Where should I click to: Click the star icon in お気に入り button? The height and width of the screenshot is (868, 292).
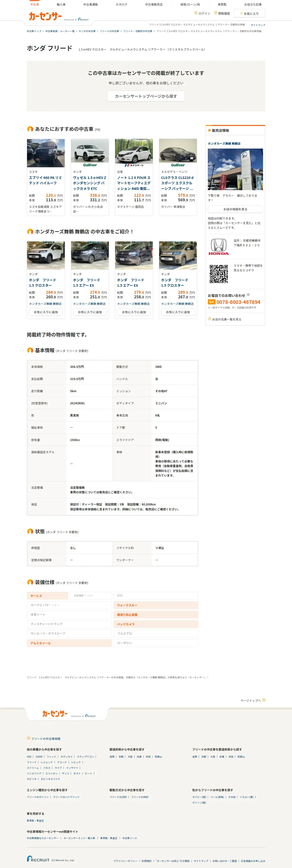point(241,13)
